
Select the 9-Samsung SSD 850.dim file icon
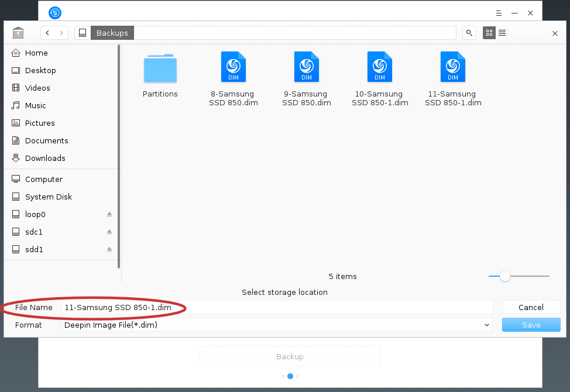point(307,67)
